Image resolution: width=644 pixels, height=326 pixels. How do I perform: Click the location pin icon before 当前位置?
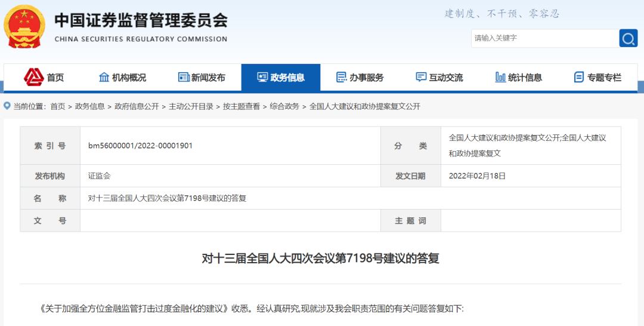(x=7, y=106)
